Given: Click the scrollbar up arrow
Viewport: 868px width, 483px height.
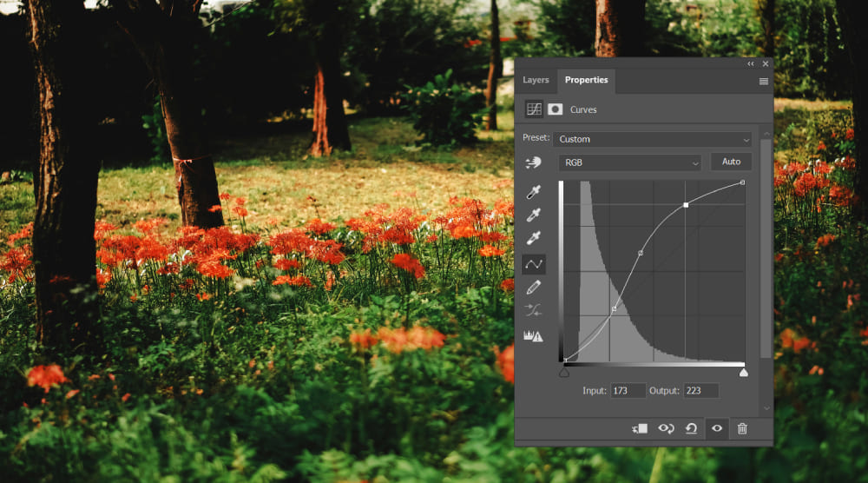Looking at the screenshot, I should [766, 134].
